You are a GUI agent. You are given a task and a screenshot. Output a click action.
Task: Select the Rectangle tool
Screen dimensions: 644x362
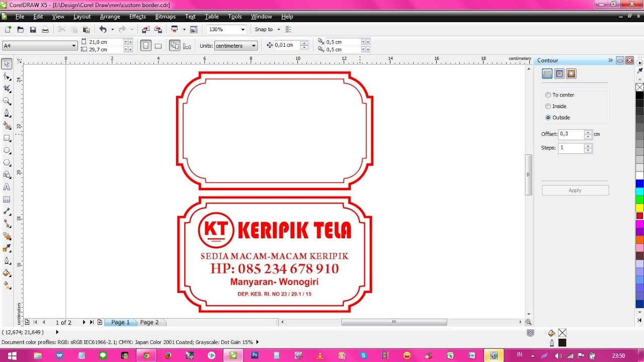(7, 138)
